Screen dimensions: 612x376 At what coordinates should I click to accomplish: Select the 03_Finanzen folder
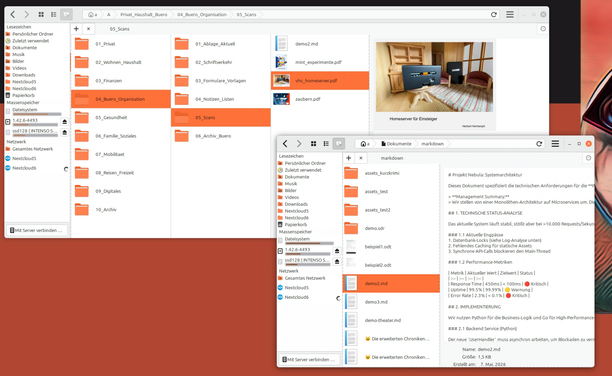pyautogui.click(x=121, y=81)
